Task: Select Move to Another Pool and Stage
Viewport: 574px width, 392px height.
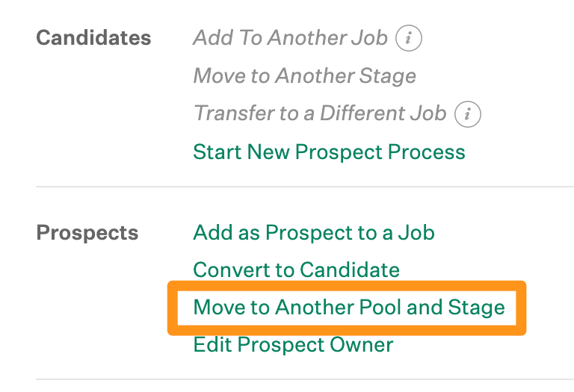Action: tap(349, 307)
